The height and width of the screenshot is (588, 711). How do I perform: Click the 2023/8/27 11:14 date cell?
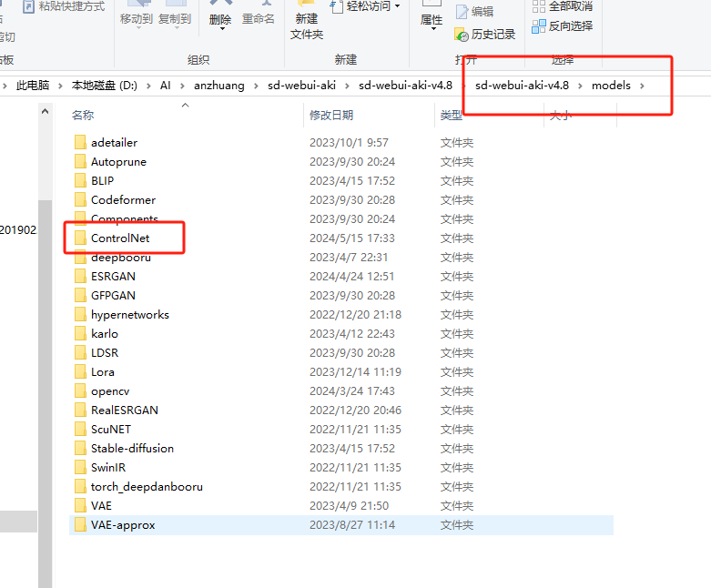click(352, 524)
